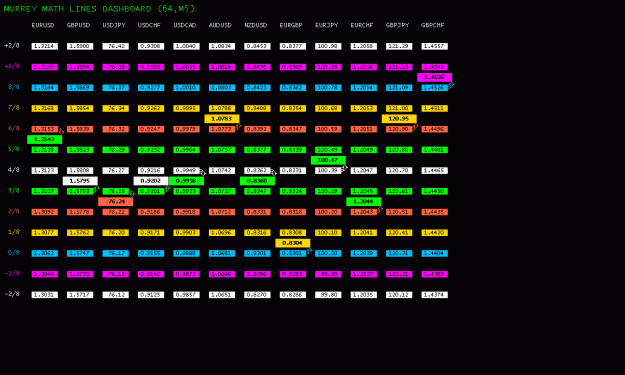Click the bold yellow AUDUSD price 1.0783
625x375 pixels.
pos(222,119)
